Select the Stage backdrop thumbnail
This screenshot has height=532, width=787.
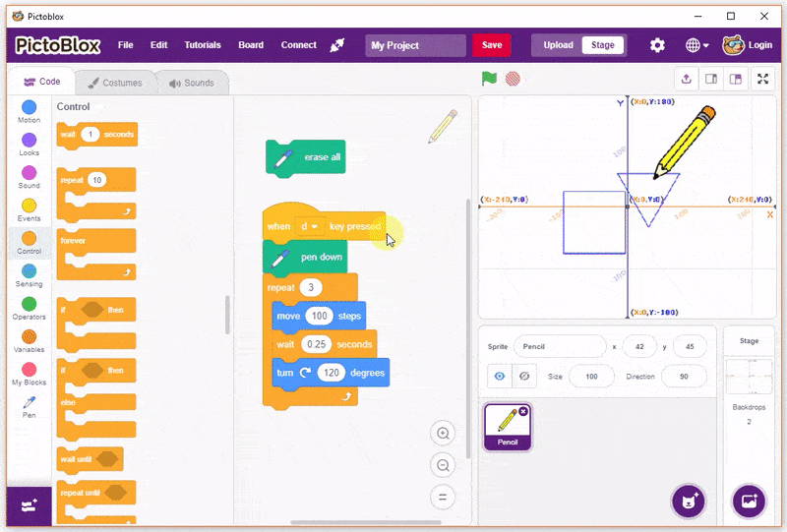[x=749, y=377]
